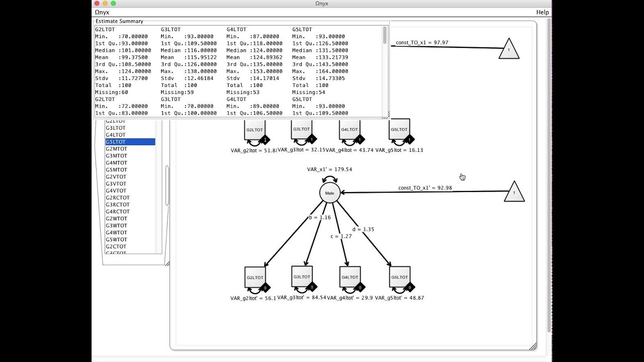Select G3LTOT in the variable list
Image resolution: width=644 pixels, height=362 pixels.
point(130,128)
